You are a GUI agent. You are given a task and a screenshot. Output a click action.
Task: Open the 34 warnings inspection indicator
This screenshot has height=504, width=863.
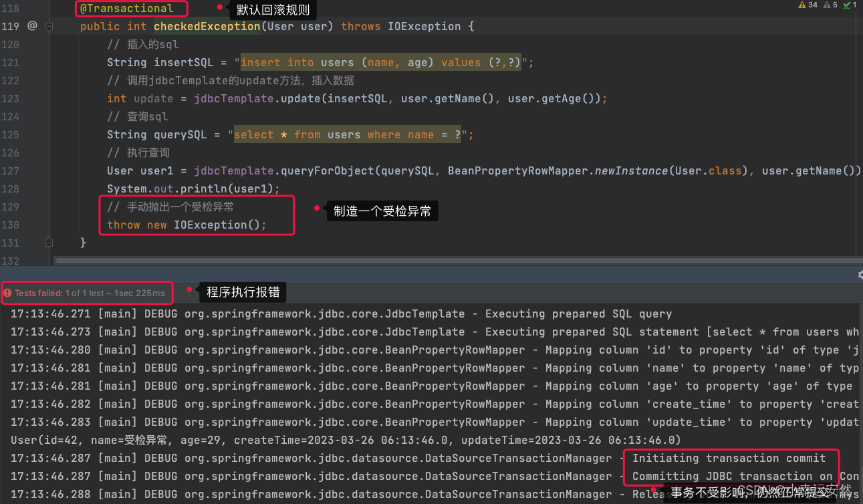(x=808, y=5)
